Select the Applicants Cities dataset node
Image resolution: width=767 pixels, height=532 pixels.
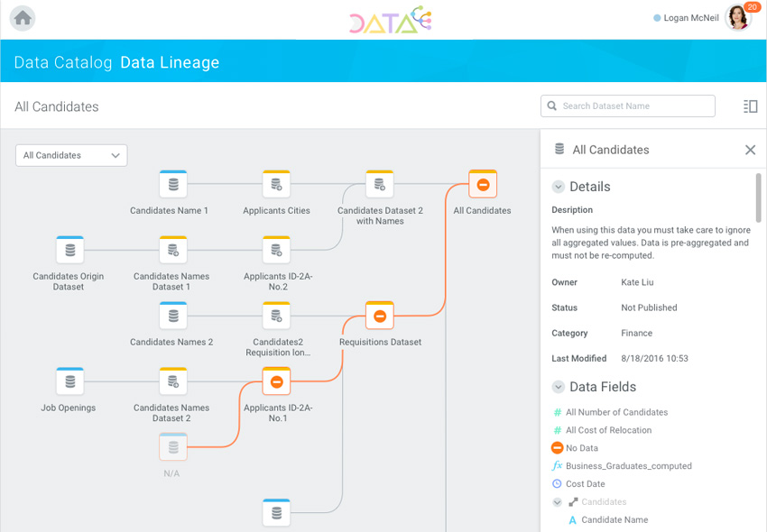(276, 185)
